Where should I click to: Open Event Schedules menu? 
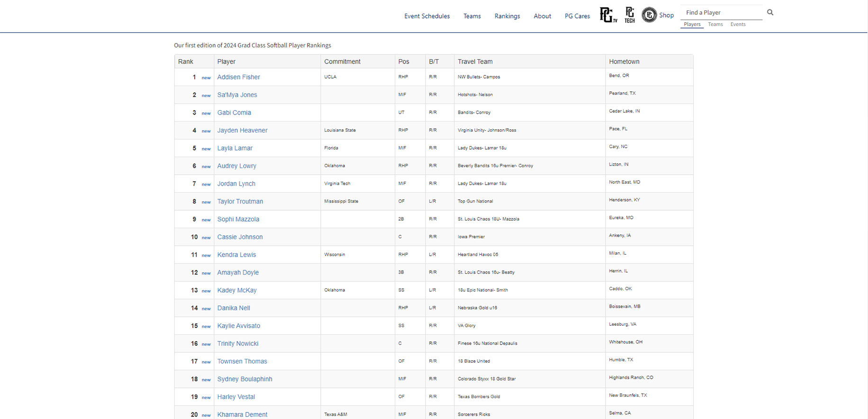(427, 16)
